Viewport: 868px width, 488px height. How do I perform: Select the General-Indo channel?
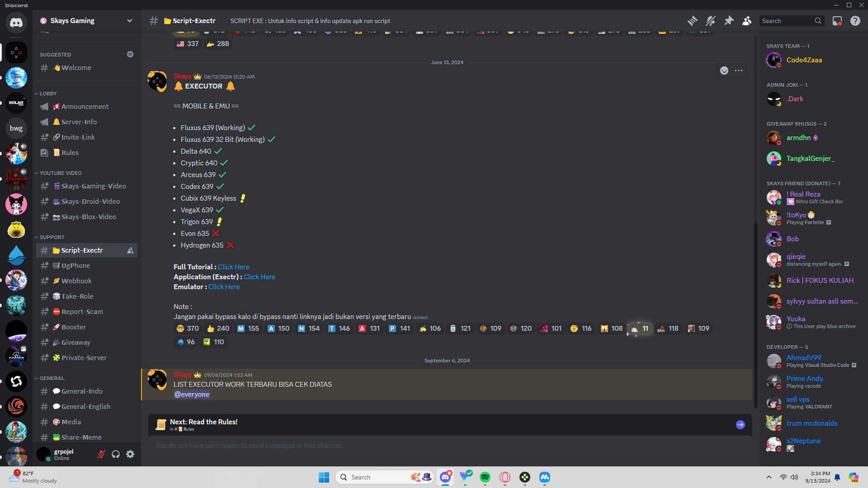pos(87,391)
